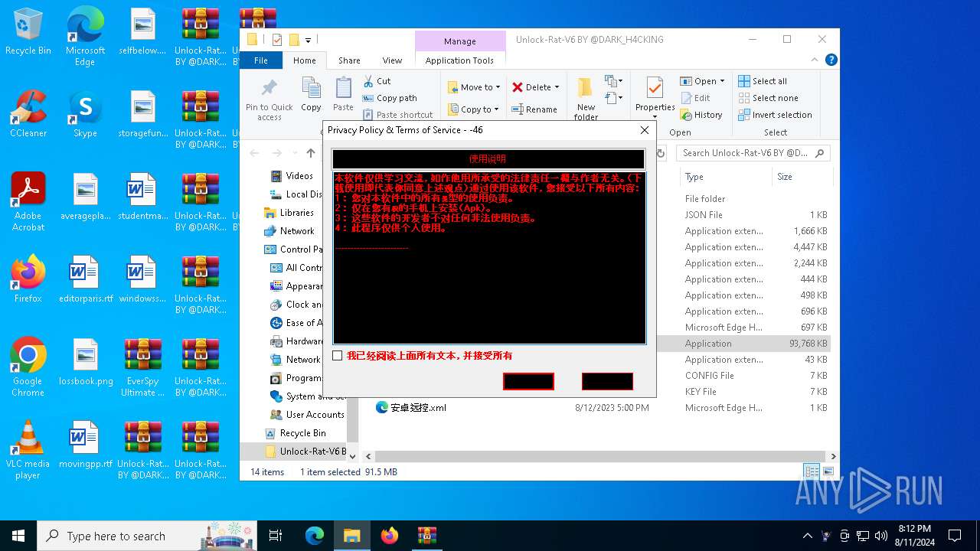Switch to the View ribbon tab
This screenshot has width=980, height=551.
pos(392,60)
